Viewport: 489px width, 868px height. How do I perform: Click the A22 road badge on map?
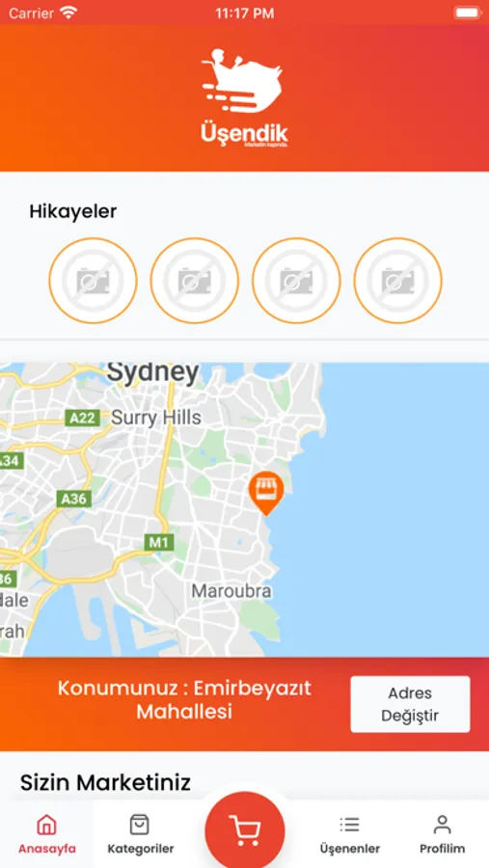tap(83, 418)
